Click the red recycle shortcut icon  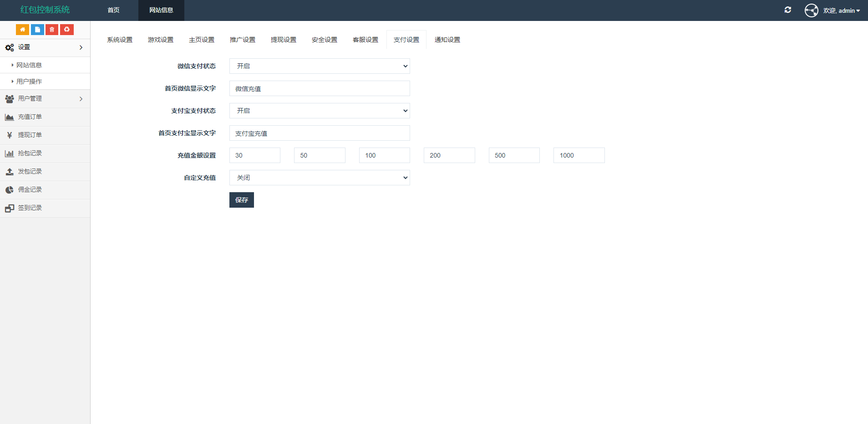click(x=67, y=30)
